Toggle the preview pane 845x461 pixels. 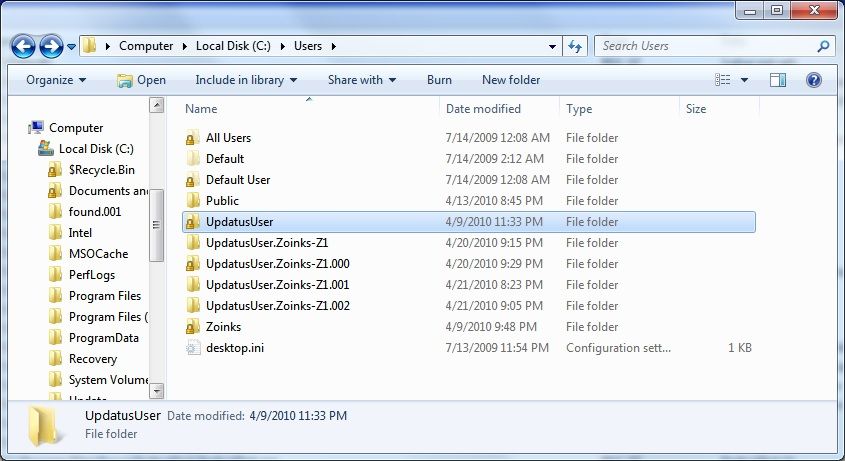[x=778, y=80]
